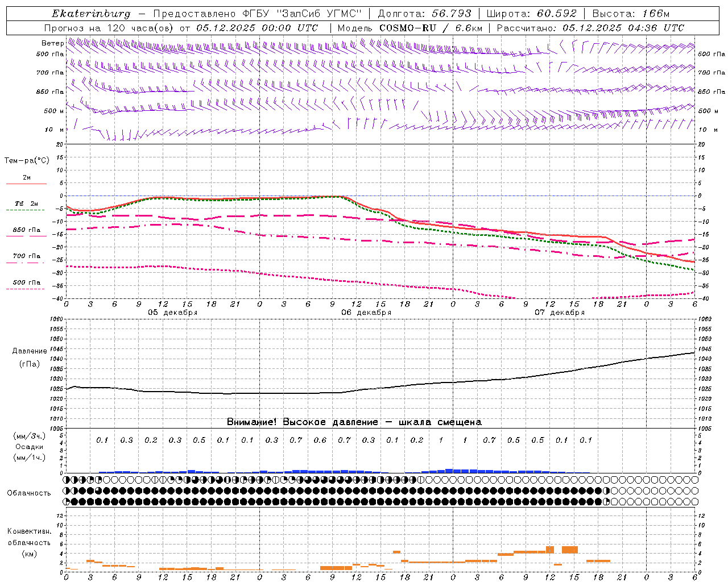Click the 'Тем-ра(°C)' temperature label

[x=27, y=161]
